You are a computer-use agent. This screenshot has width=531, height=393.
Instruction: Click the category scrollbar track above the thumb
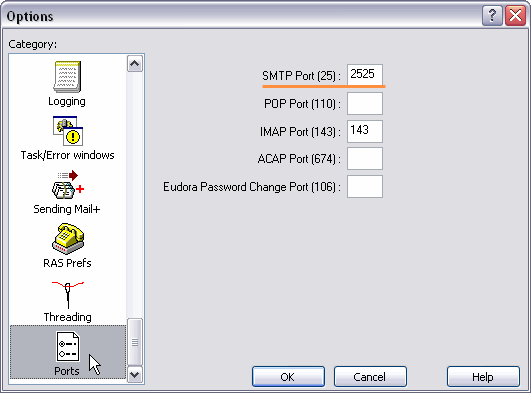(135, 195)
